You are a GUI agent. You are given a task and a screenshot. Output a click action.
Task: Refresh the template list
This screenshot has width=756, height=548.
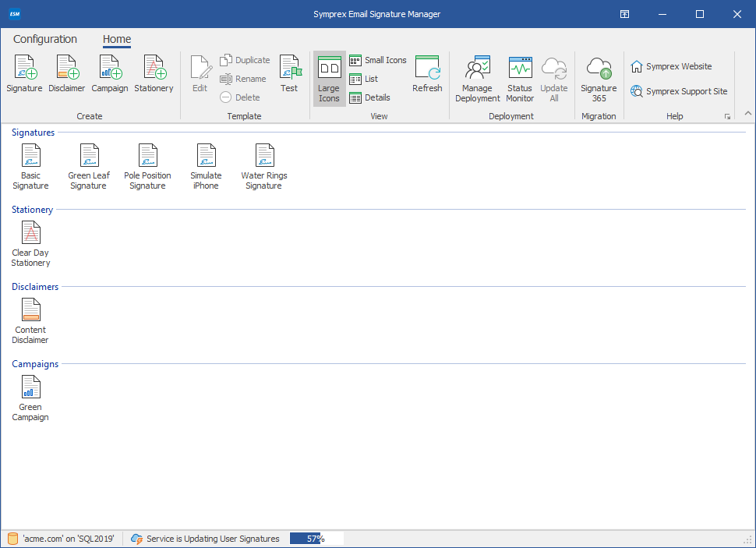pyautogui.click(x=427, y=74)
